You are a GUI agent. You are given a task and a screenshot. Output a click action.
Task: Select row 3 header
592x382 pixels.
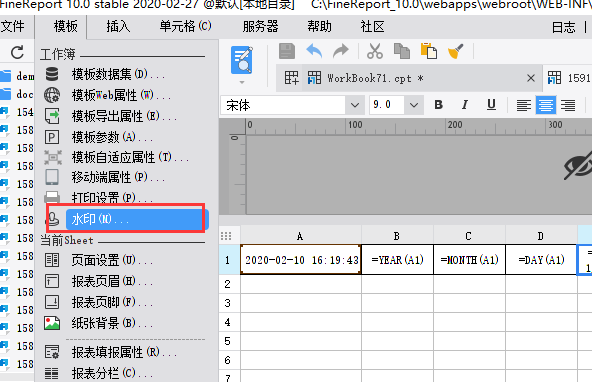pyautogui.click(x=229, y=303)
